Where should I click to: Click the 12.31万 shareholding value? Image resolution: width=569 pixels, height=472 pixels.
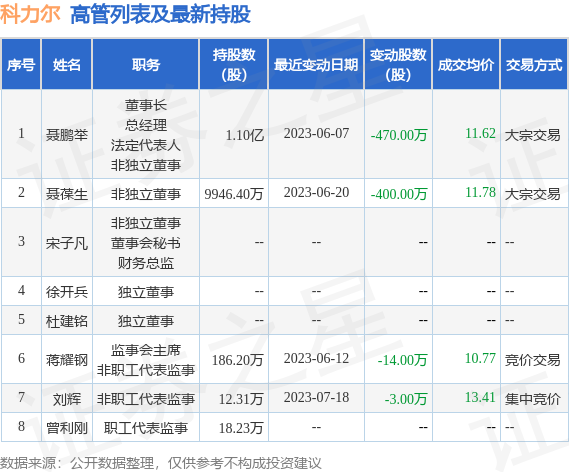pyautogui.click(x=241, y=399)
